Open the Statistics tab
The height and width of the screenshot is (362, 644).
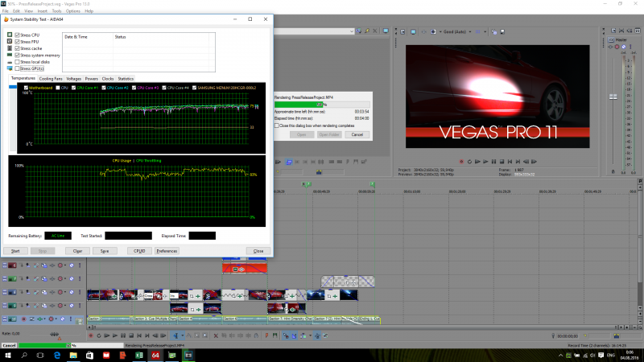[126, 78]
